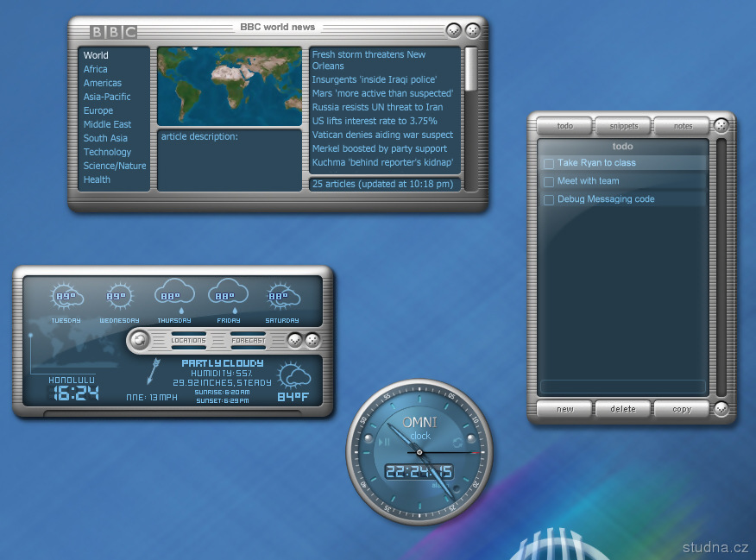Click the round arrow button at the todo widget's bottom
The height and width of the screenshot is (560, 756).
(721, 409)
